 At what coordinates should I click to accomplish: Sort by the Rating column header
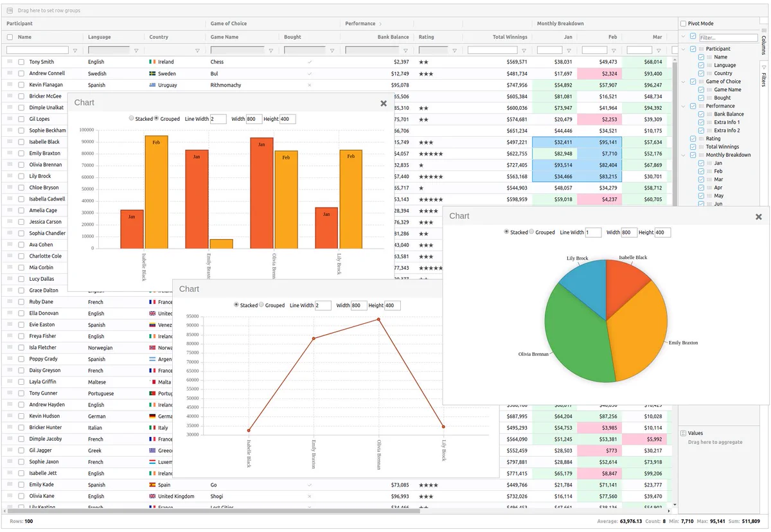click(426, 37)
